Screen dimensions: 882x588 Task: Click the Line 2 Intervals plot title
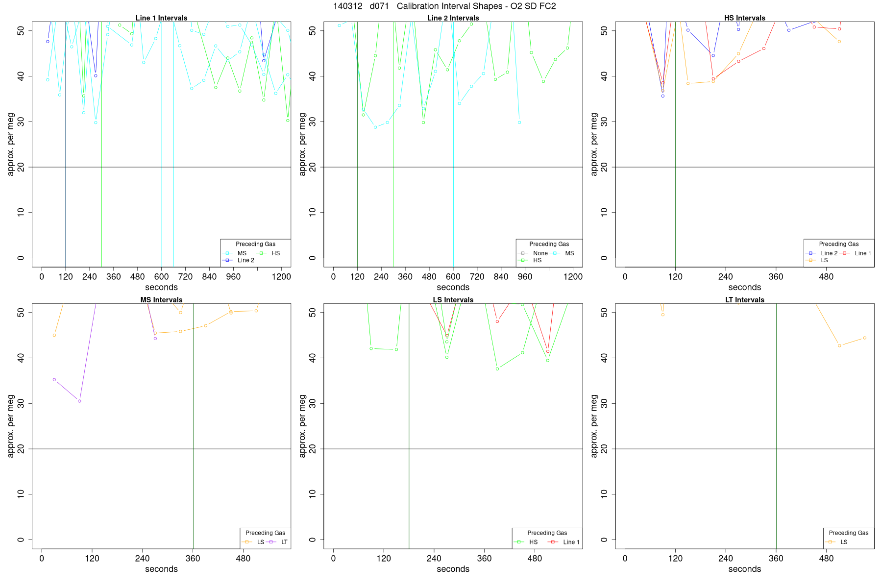tap(453, 18)
